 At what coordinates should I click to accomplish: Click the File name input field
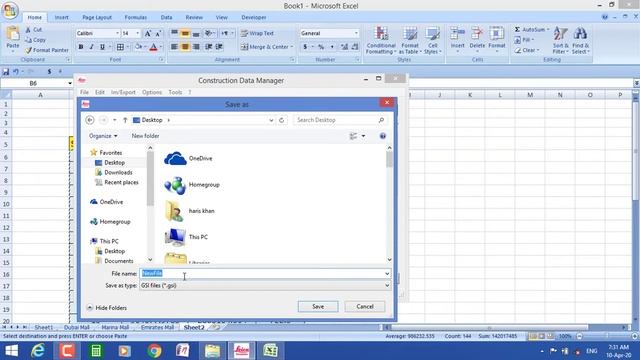point(265,273)
